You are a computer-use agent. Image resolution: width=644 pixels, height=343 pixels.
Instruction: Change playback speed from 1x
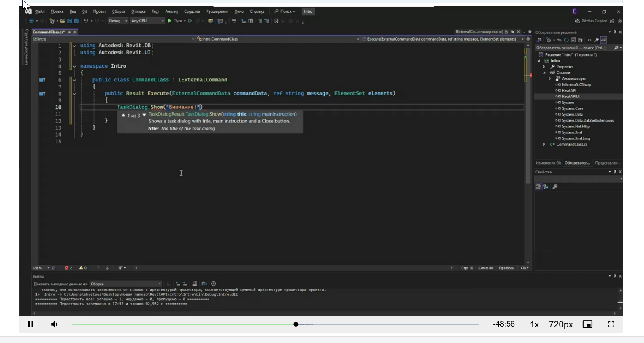click(x=534, y=324)
